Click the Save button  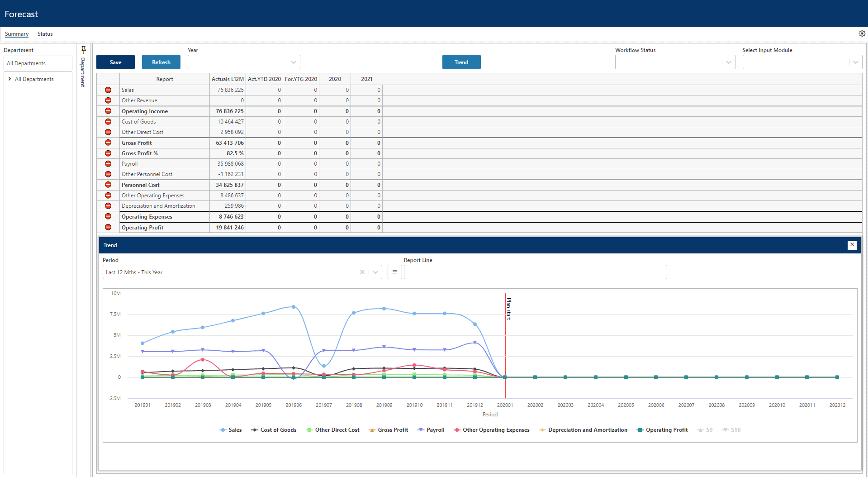(115, 62)
